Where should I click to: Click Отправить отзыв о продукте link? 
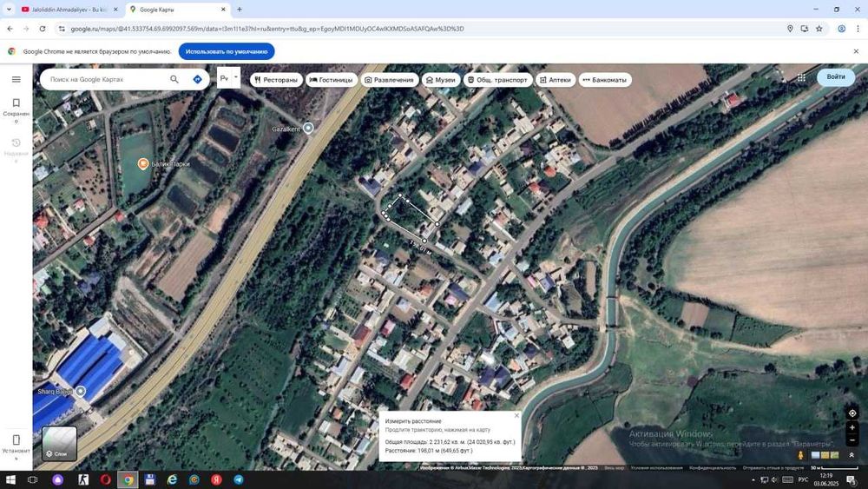(x=773, y=468)
